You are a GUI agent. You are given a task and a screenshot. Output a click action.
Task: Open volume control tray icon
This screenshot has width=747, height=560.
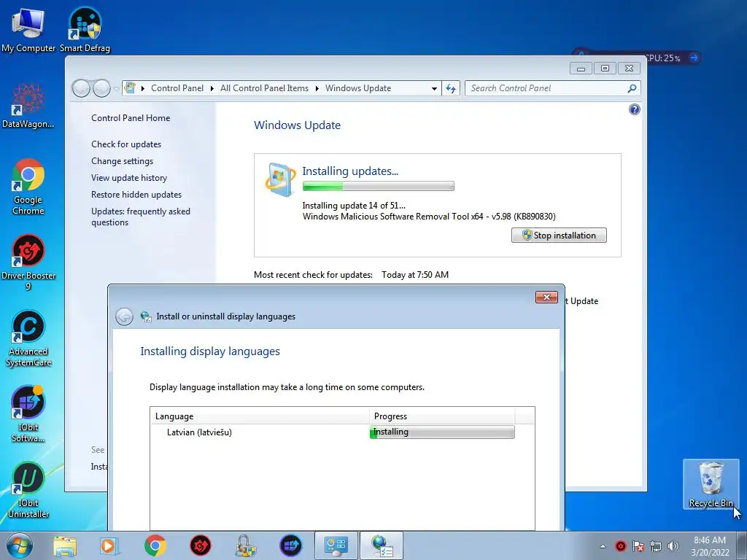(x=673, y=546)
